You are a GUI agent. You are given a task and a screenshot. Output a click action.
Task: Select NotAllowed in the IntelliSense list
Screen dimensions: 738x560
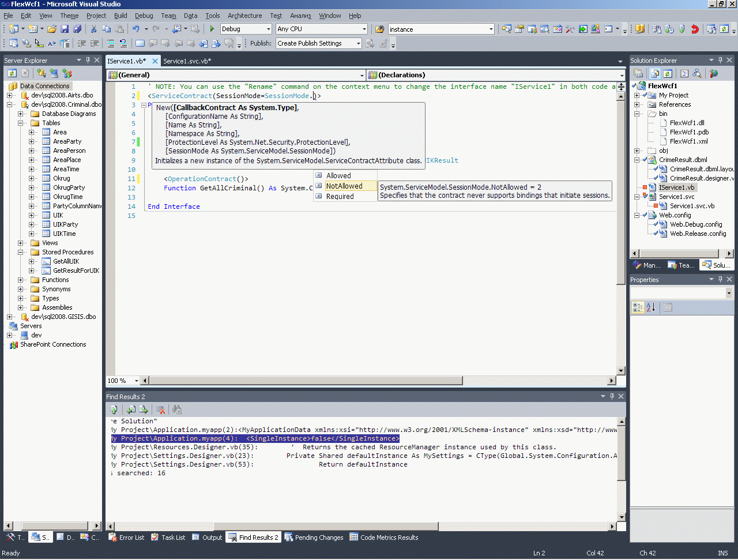[344, 186]
